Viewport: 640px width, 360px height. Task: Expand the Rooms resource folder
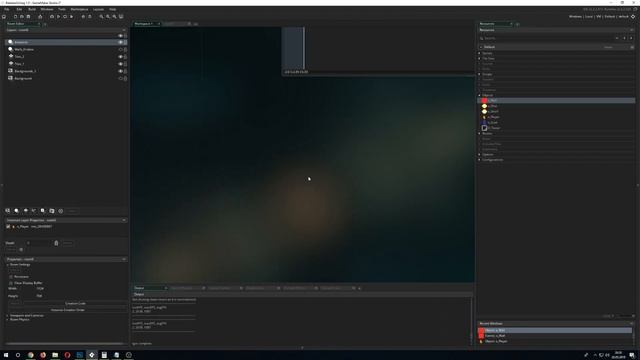click(480, 133)
